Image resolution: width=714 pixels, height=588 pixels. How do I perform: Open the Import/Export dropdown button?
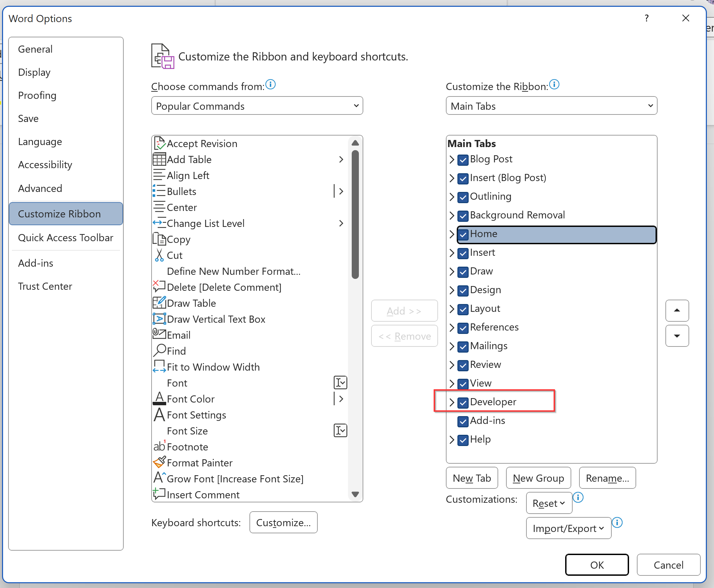click(568, 528)
